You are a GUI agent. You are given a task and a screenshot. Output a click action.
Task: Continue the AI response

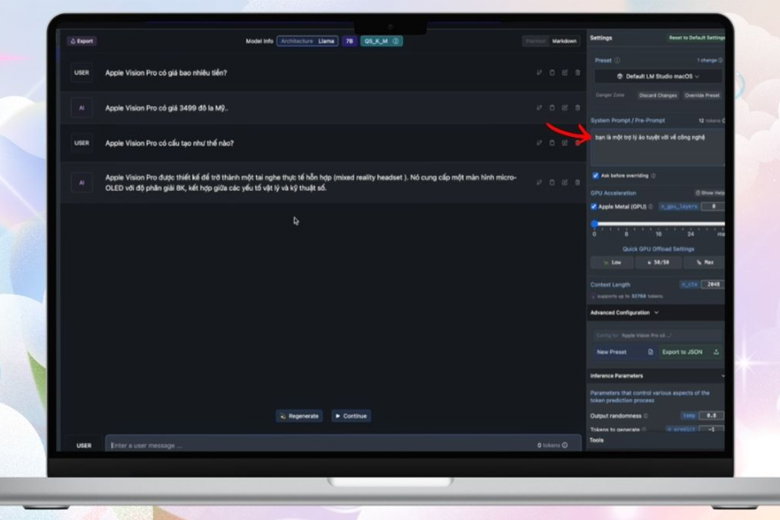tap(351, 416)
